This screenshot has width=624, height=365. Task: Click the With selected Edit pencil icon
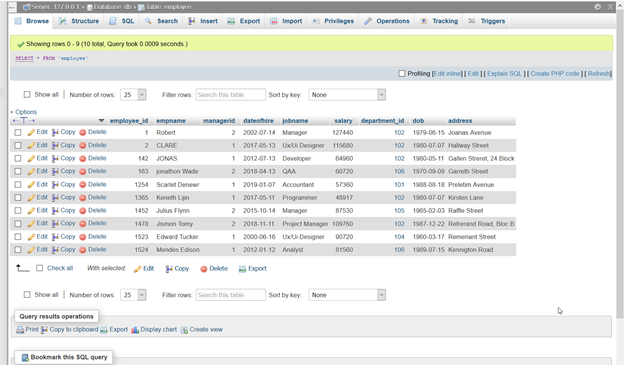(138, 269)
